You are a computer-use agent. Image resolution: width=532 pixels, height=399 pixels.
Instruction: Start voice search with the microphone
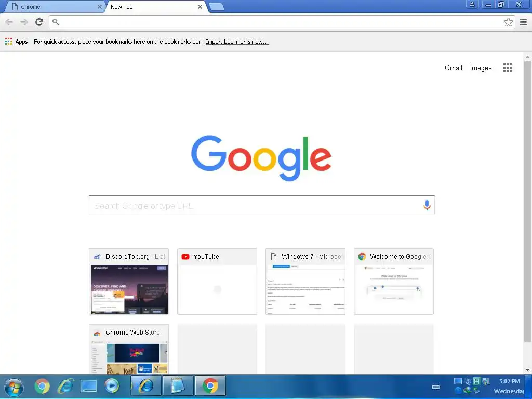coord(427,205)
